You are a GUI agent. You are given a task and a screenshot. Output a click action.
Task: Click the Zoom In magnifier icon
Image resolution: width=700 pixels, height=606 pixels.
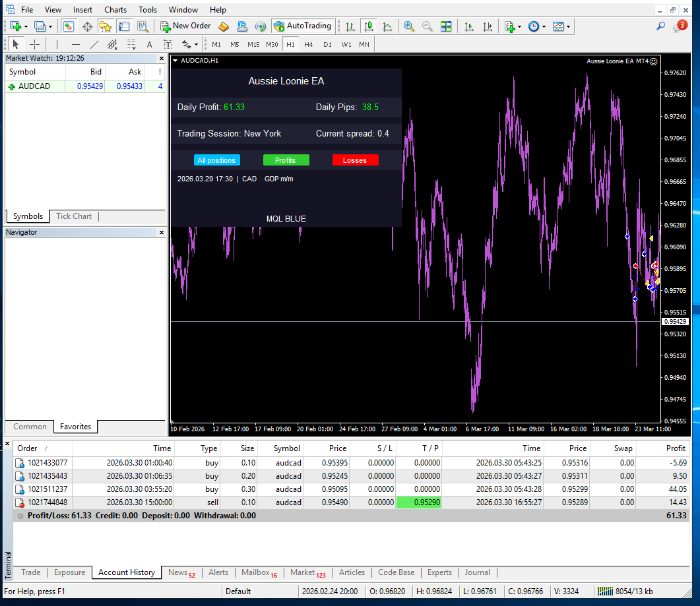click(408, 26)
